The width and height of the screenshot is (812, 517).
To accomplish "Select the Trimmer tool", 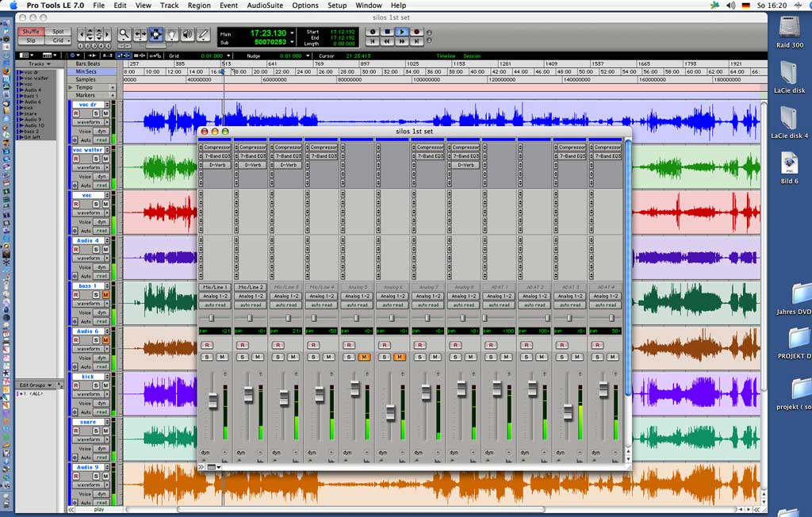I will pos(140,35).
